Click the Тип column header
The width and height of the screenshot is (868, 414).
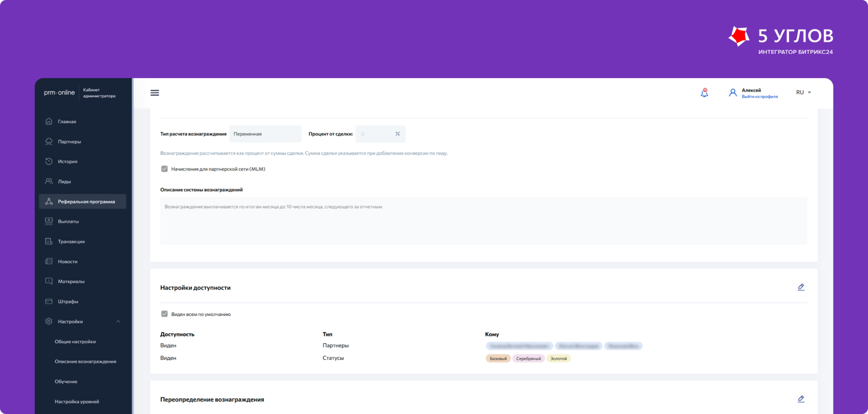tap(328, 334)
